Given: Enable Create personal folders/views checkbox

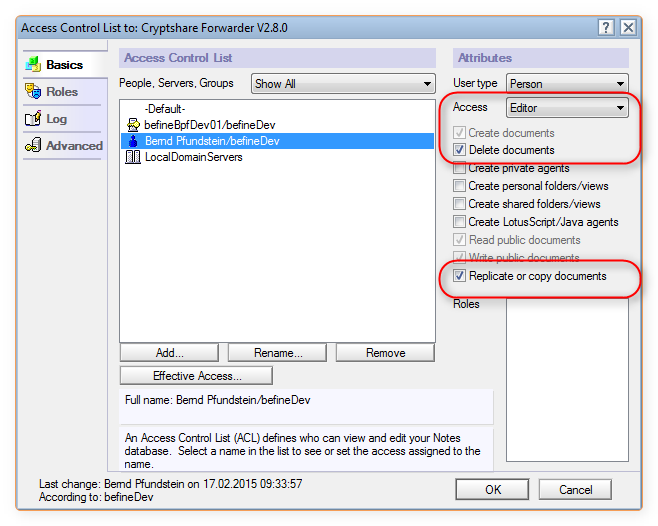Looking at the screenshot, I should click(x=460, y=186).
